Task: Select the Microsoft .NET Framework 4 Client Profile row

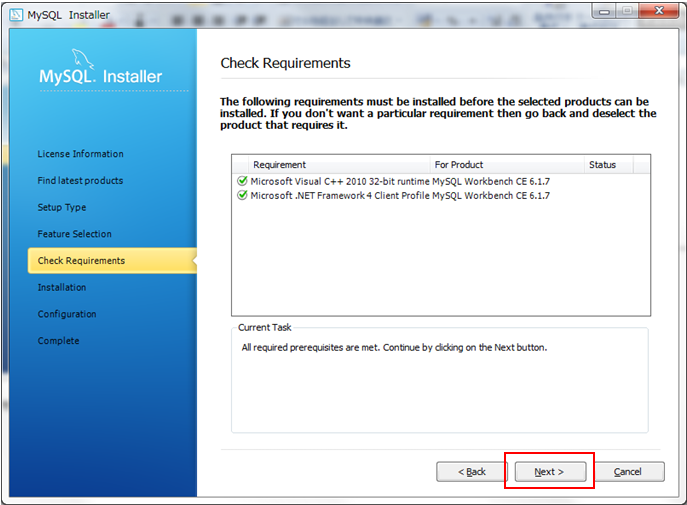Action: click(440, 195)
